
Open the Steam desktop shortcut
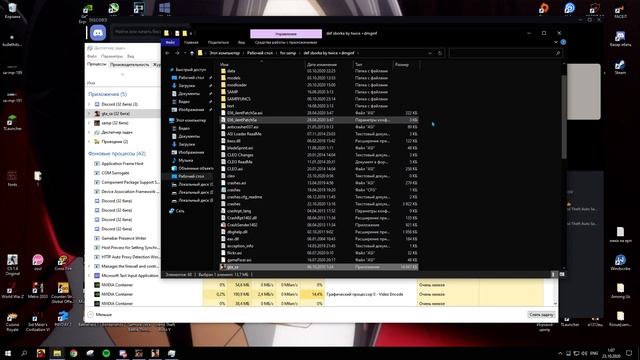click(x=620, y=67)
